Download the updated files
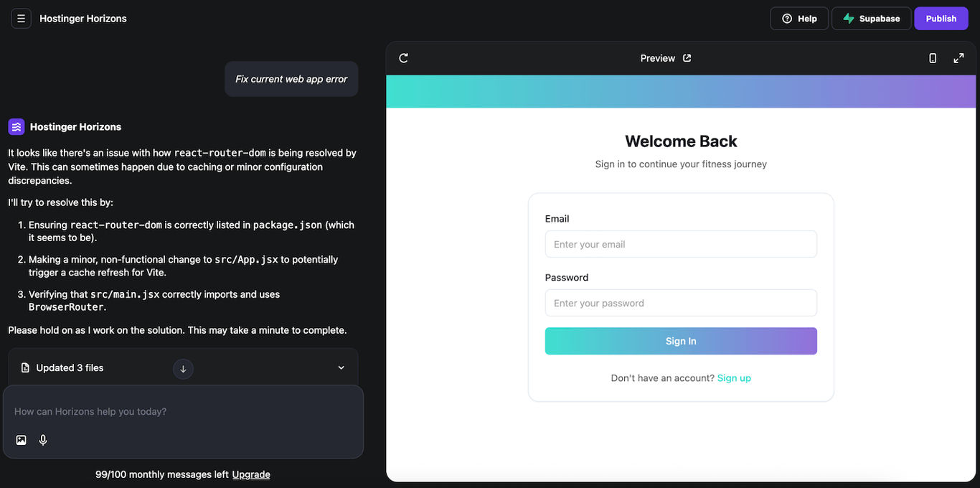Screen dimensions: 980x488 [x=183, y=369]
